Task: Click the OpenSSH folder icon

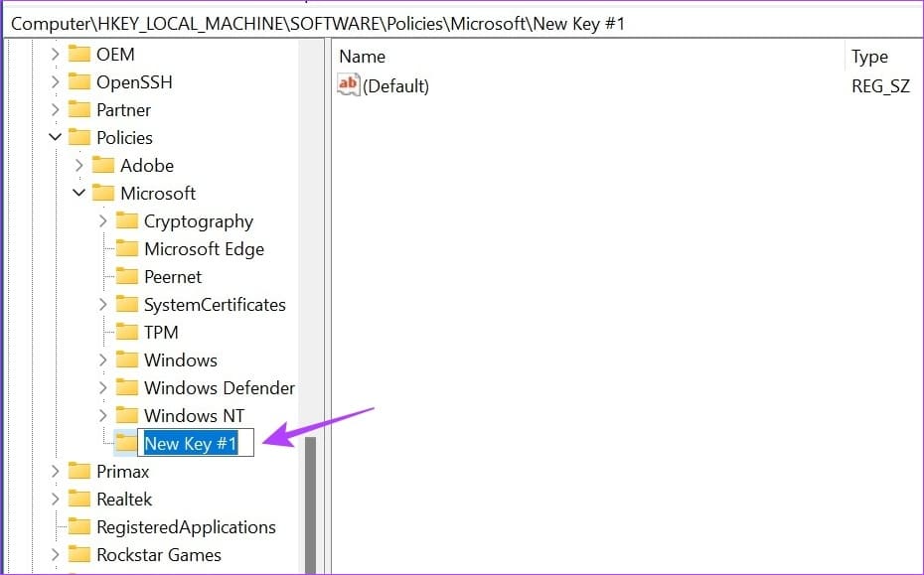Action: click(x=78, y=81)
